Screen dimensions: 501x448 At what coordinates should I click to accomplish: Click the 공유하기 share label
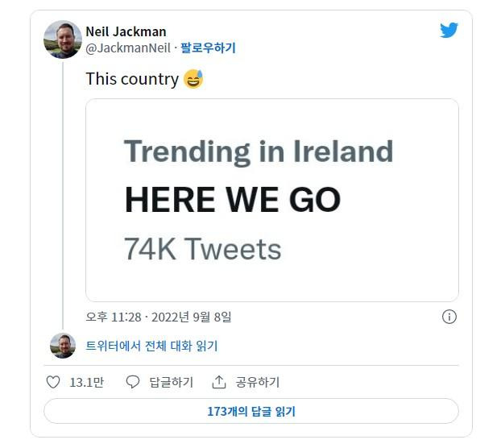[x=257, y=382]
